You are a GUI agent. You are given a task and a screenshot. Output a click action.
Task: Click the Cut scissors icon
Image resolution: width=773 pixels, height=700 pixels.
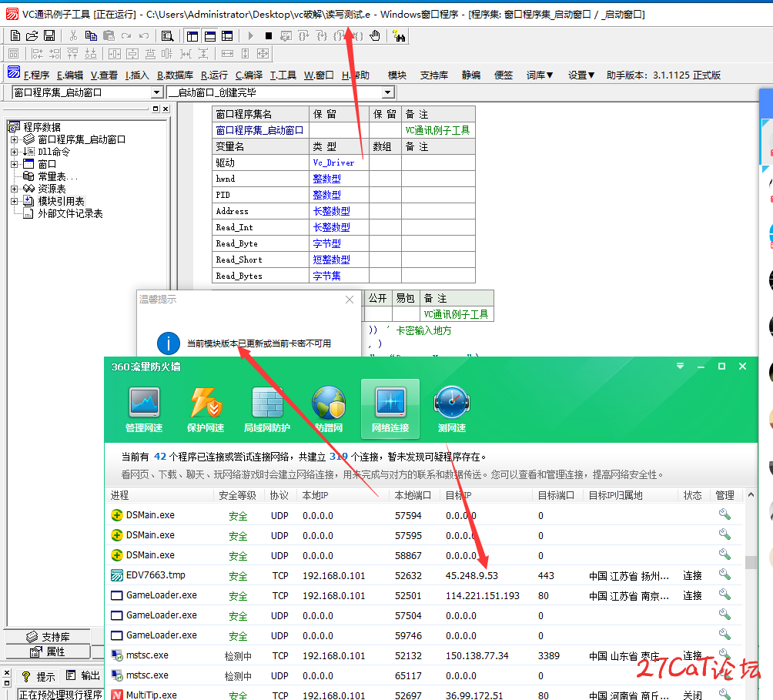point(73,36)
